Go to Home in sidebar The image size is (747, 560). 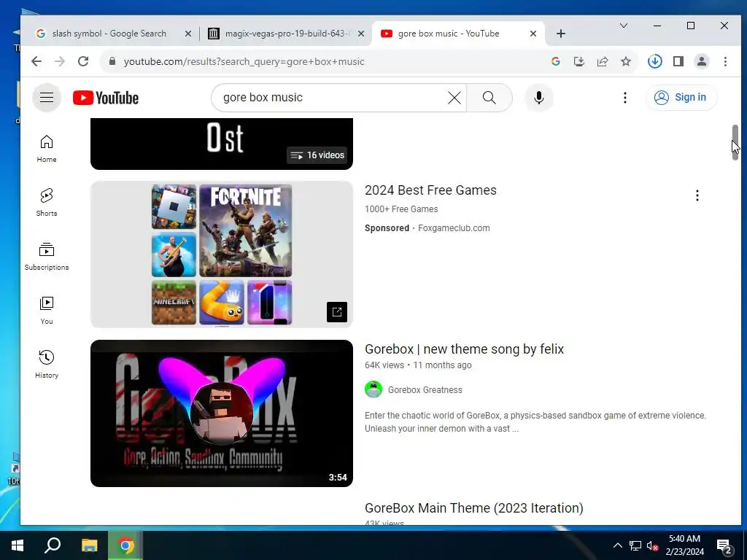[47, 149]
